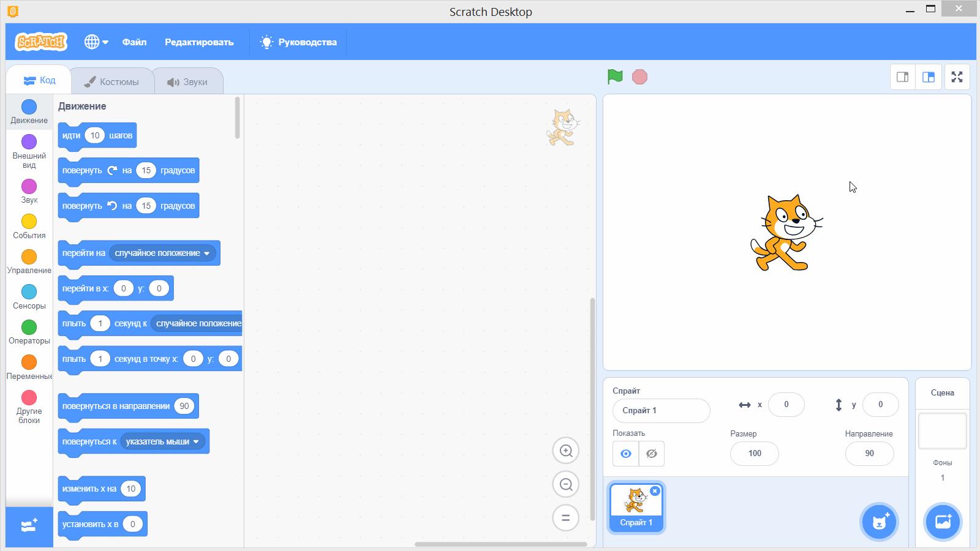Click choose a backdrop button
The width and height of the screenshot is (980, 551).
click(x=943, y=522)
